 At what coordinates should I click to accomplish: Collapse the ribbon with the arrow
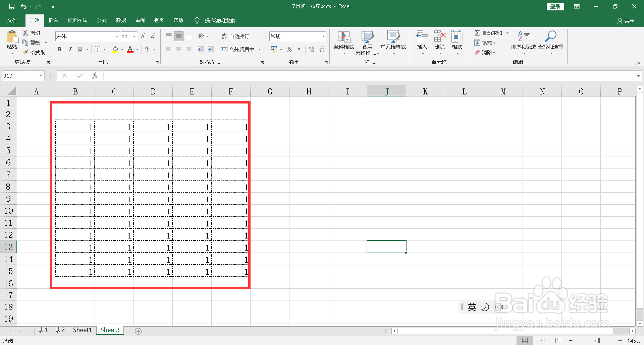click(638, 63)
